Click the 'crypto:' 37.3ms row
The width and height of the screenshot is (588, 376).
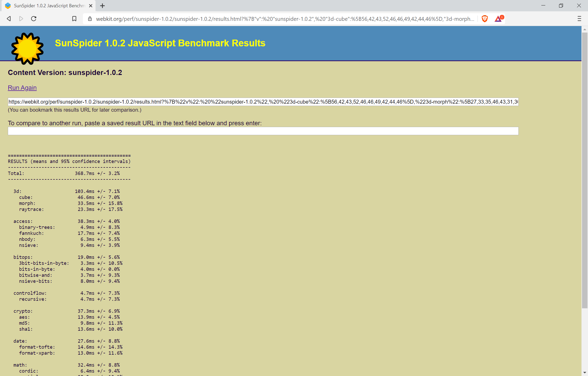(66, 311)
